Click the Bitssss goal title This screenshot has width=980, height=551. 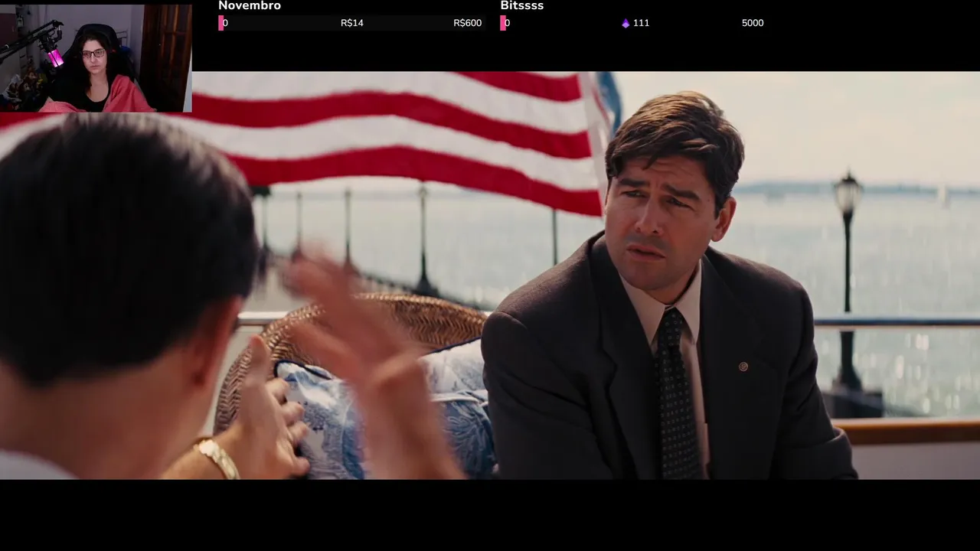coord(522,6)
